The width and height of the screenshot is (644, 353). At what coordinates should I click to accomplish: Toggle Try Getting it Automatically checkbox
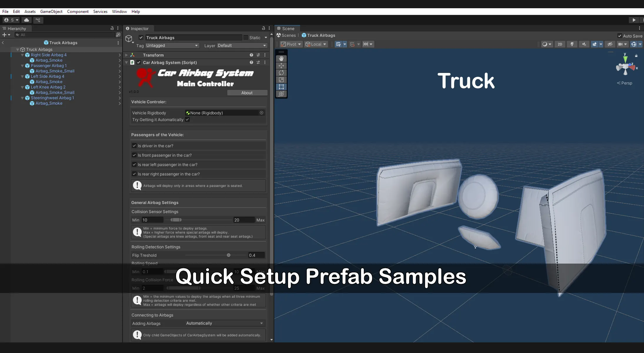pos(187,119)
